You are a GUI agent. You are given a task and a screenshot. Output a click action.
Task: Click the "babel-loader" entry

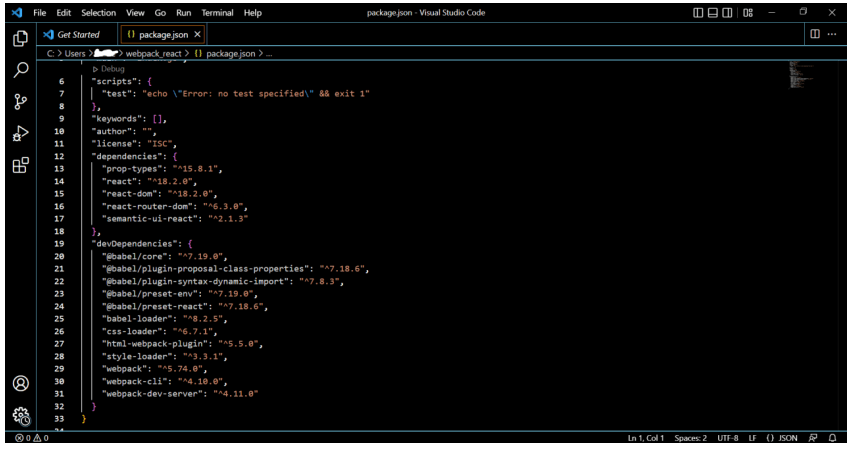coord(164,319)
